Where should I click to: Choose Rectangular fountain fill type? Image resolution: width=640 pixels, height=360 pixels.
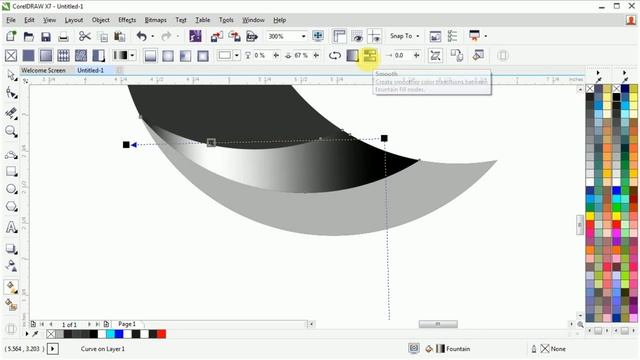203,55
